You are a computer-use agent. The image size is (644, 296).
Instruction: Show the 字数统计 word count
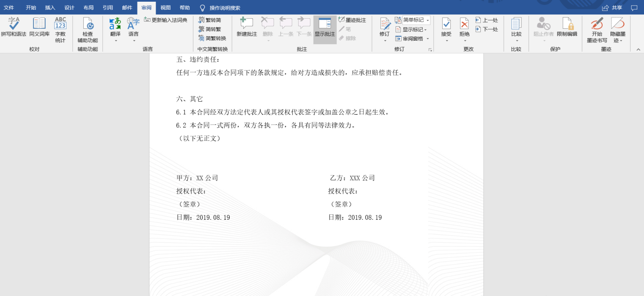61,30
